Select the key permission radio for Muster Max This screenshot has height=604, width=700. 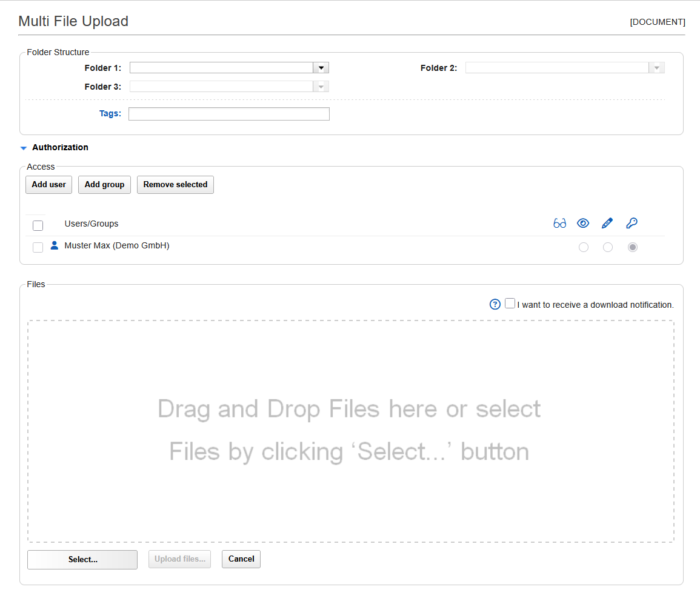633,247
